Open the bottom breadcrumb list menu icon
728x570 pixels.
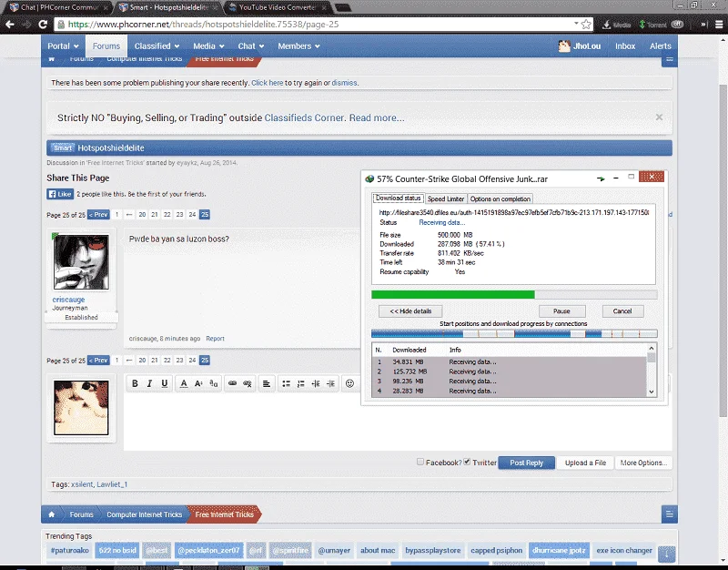click(x=670, y=514)
